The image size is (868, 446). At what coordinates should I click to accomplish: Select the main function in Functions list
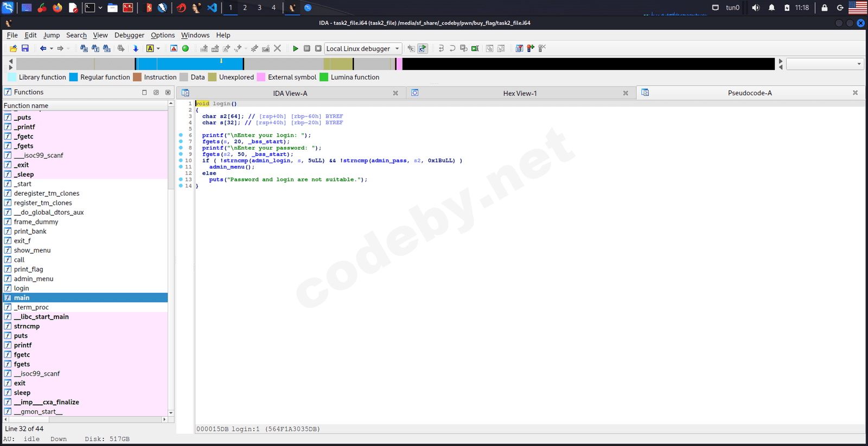tap(86, 298)
